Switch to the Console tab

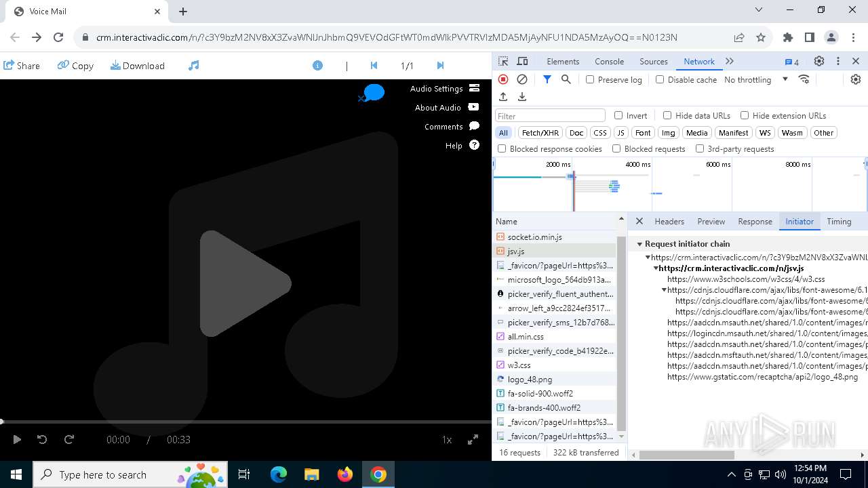[x=609, y=61]
